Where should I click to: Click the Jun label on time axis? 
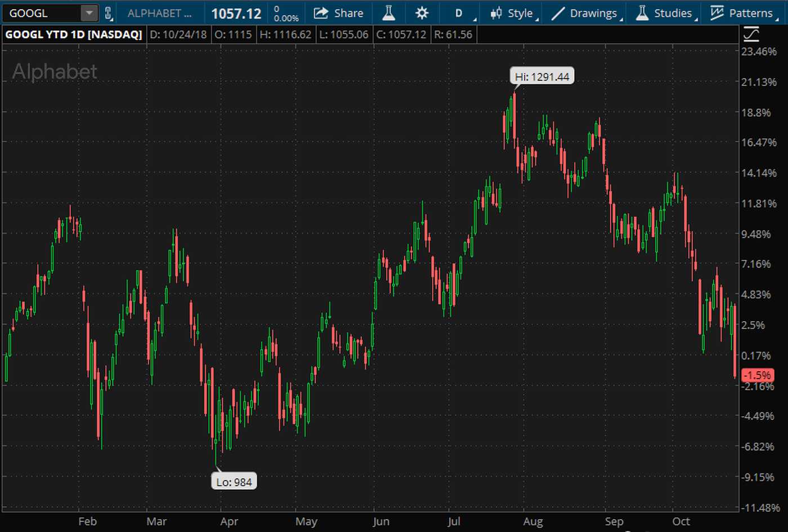[381, 521]
